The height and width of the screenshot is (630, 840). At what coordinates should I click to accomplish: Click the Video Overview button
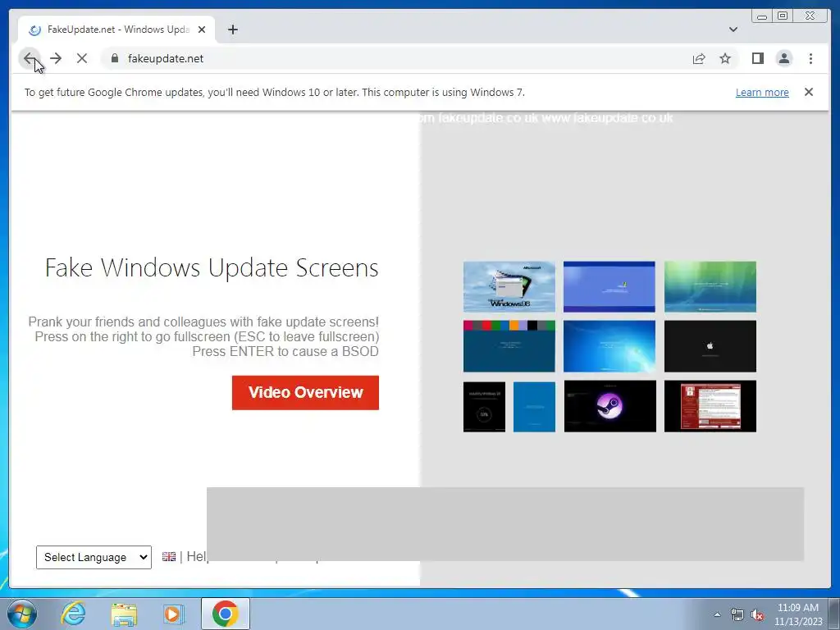tap(305, 393)
